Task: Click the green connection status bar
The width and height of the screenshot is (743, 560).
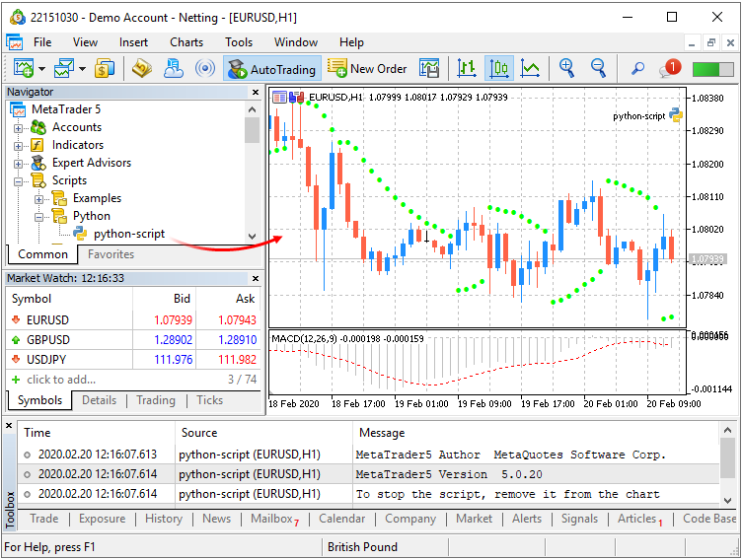Action: coord(712,70)
